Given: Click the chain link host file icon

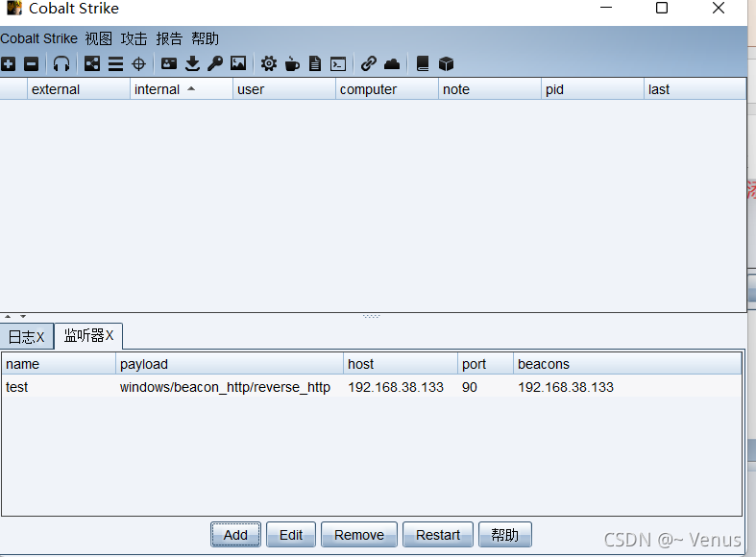Looking at the screenshot, I should coord(368,63).
